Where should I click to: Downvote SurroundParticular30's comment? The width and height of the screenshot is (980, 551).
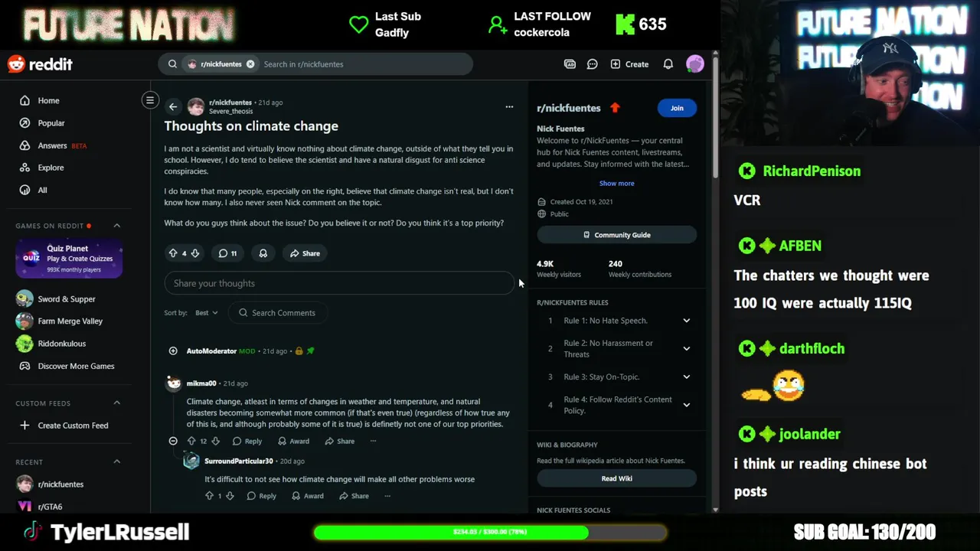click(230, 496)
